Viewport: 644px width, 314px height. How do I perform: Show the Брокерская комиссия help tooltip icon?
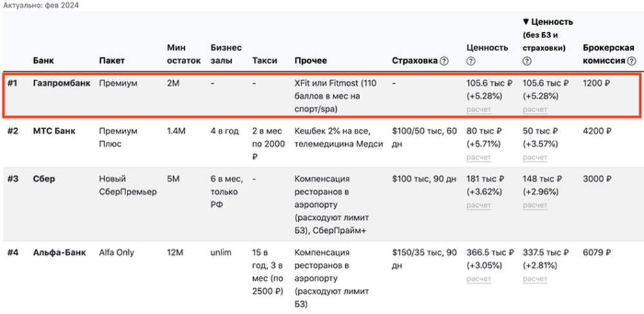(x=631, y=61)
